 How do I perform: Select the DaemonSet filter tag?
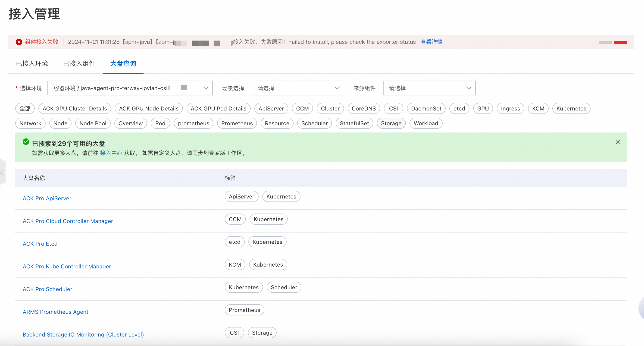[426, 109]
